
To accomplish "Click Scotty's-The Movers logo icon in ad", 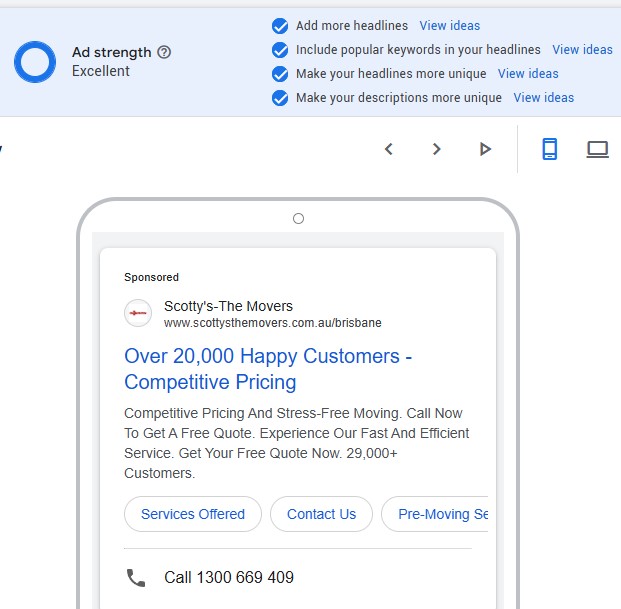I will (138, 313).
